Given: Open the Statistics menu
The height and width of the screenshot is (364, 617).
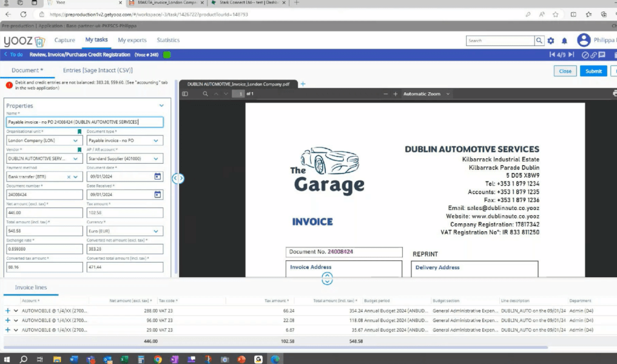Looking at the screenshot, I should tap(168, 40).
